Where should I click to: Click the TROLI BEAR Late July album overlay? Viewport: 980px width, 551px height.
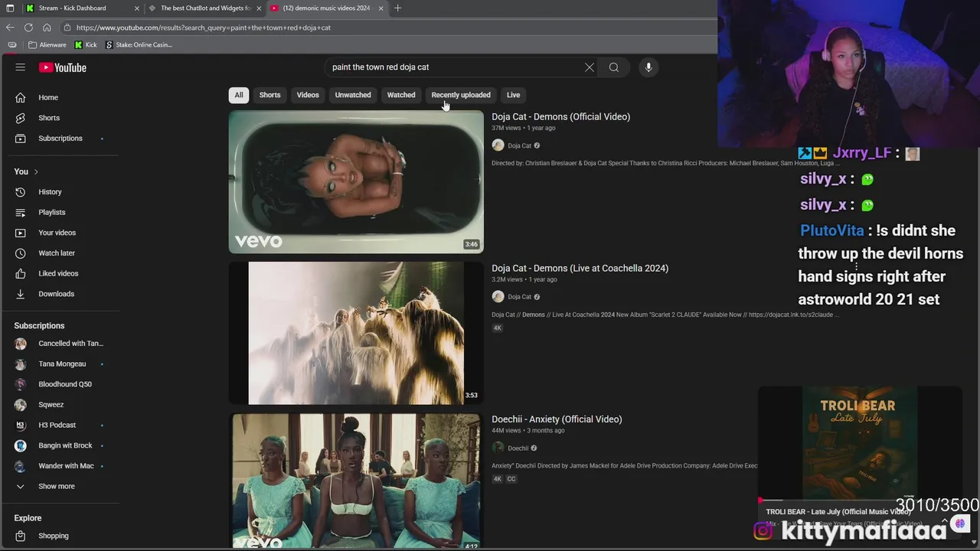pos(859,444)
